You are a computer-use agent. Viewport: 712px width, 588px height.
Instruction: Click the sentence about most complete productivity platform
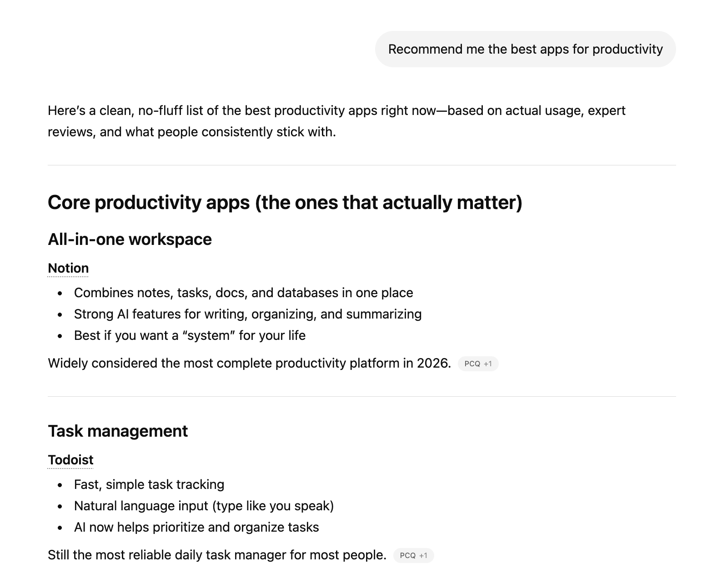pos(249,363)
